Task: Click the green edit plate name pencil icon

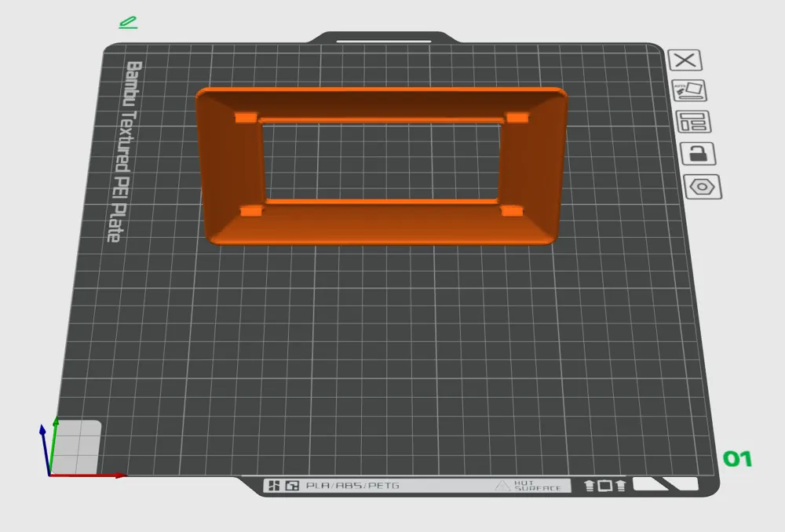Action: (x=128, y=23)
